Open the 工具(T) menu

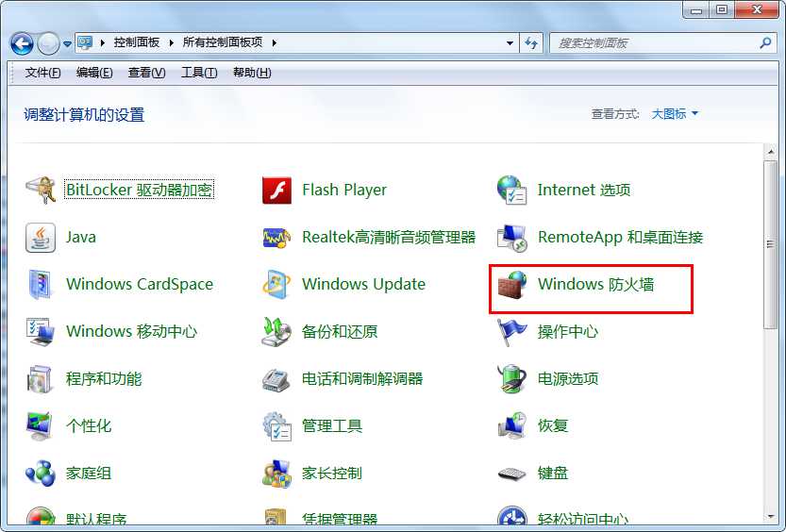point(199,73)
